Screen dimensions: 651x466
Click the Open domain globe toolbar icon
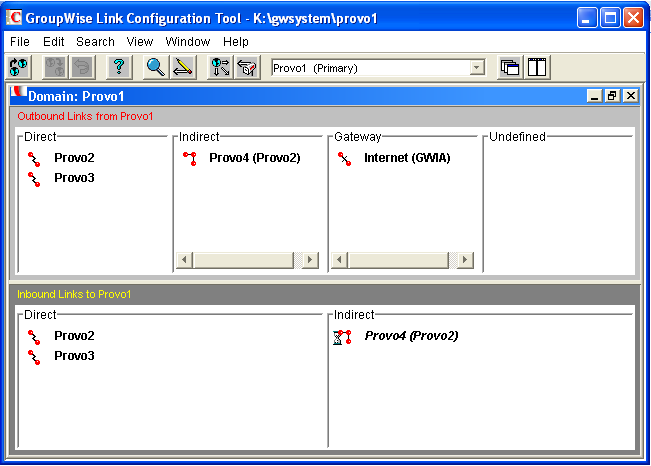(x=19, y=67)
